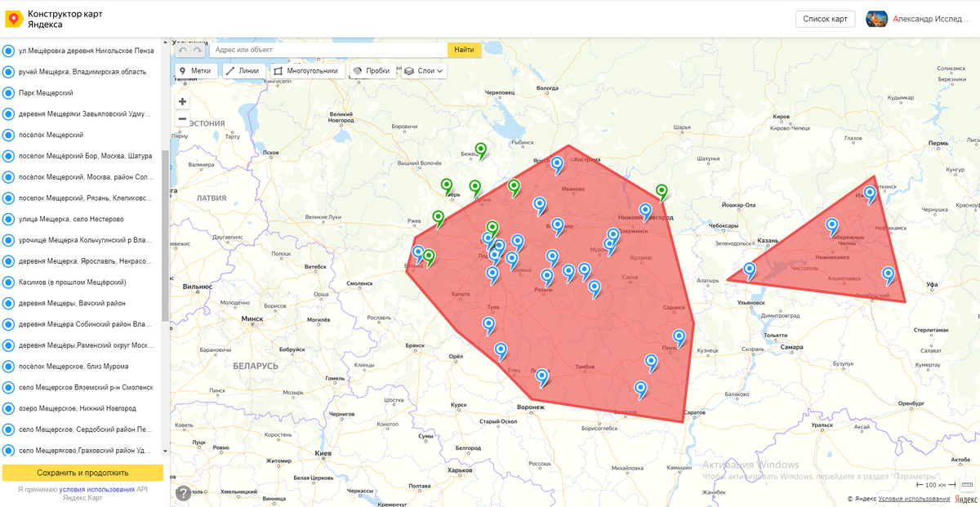Click icon beside село Мещерское, Сердобский район
Screen dimensions: 980x507
click(9, 429)
